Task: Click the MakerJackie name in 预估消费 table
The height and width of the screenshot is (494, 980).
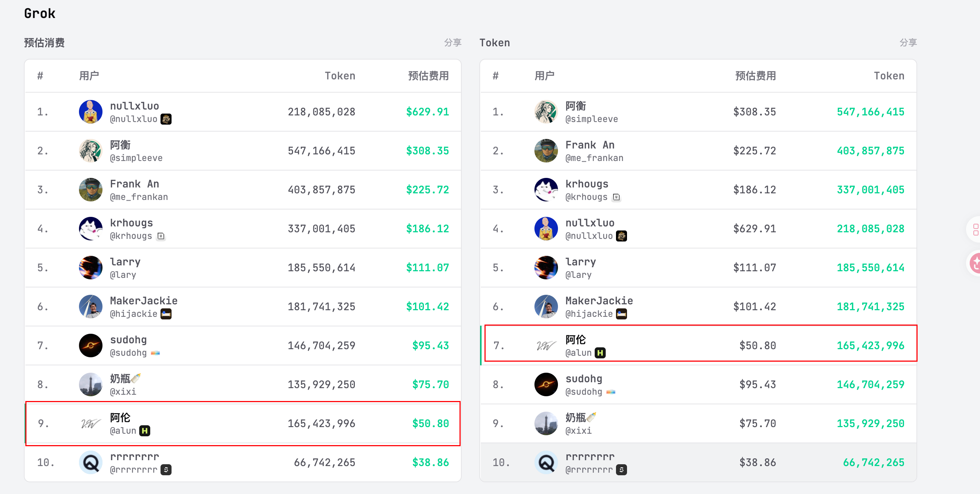Action: coord(144,301)
